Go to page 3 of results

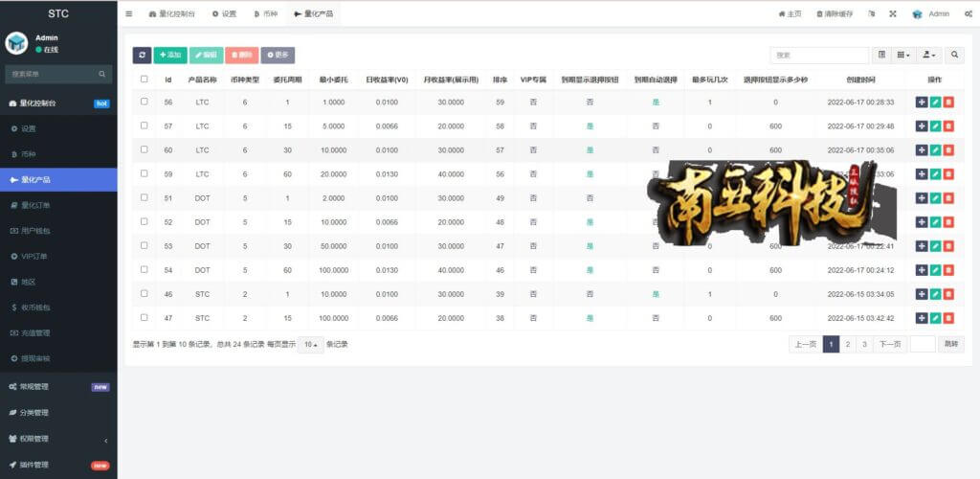[864, 344]
